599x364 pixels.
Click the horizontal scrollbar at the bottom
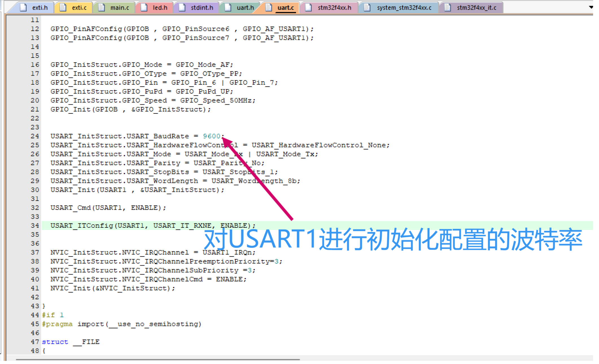pyautogui.click(x=158, y=359)
